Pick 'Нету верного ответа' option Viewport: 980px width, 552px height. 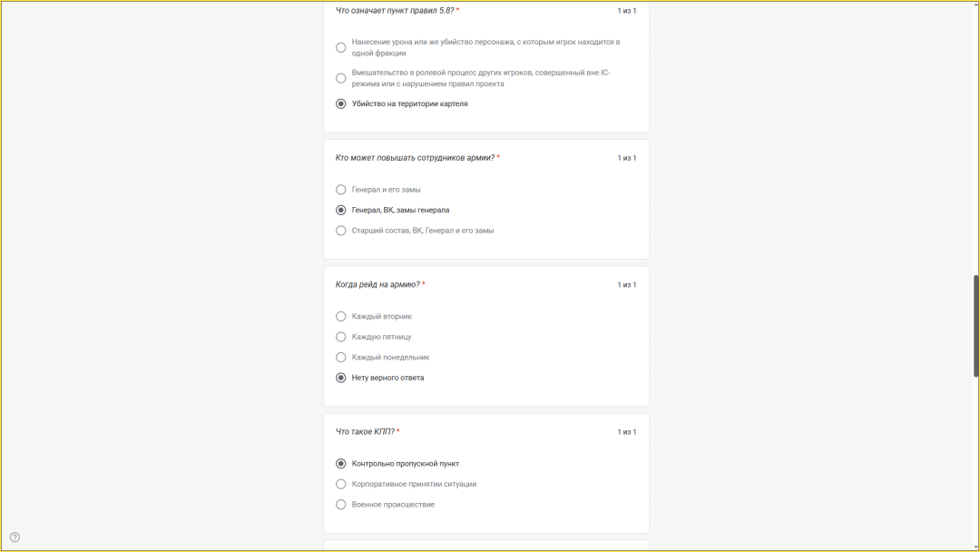point(341,378)
